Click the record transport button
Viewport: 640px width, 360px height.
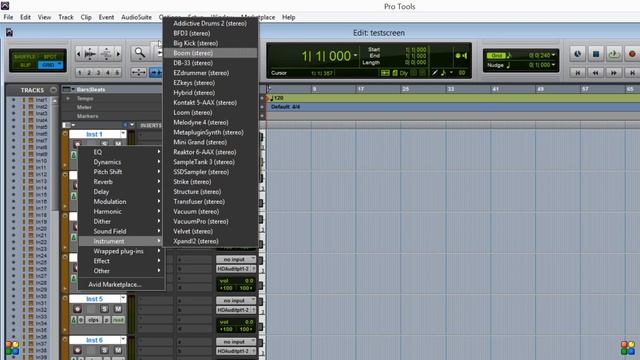click(632, 54)
